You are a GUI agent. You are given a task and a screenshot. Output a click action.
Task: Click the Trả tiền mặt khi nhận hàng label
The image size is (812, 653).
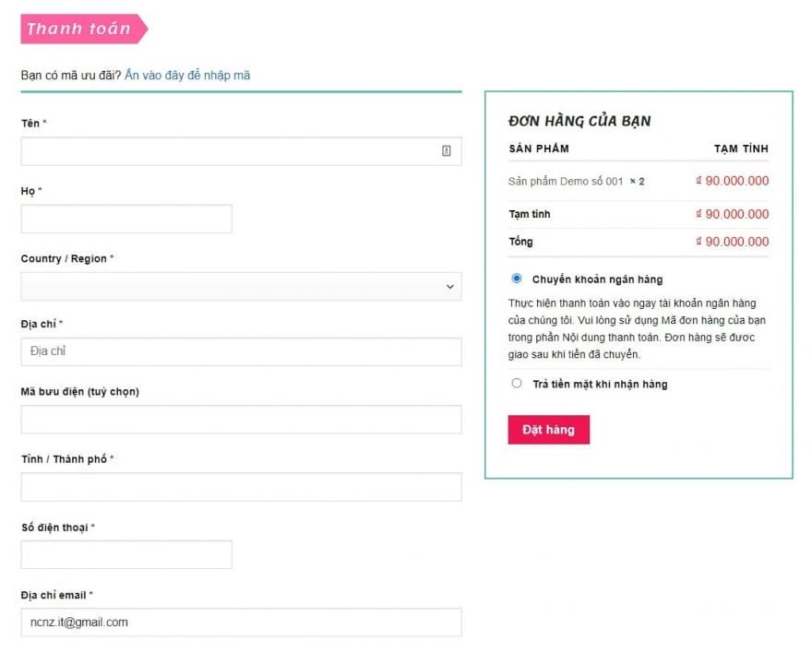click(x=600, y=385)
